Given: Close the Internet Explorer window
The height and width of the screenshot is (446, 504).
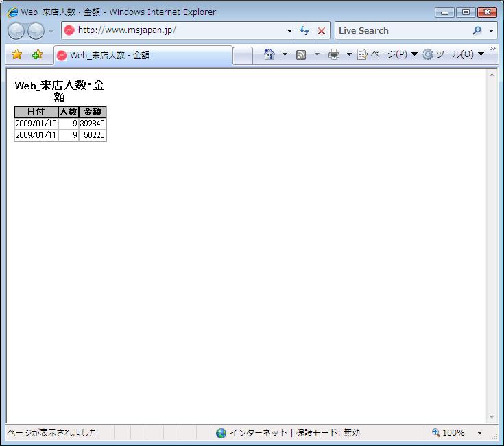Looking at the screenshot, I should [x=487, y=12].
